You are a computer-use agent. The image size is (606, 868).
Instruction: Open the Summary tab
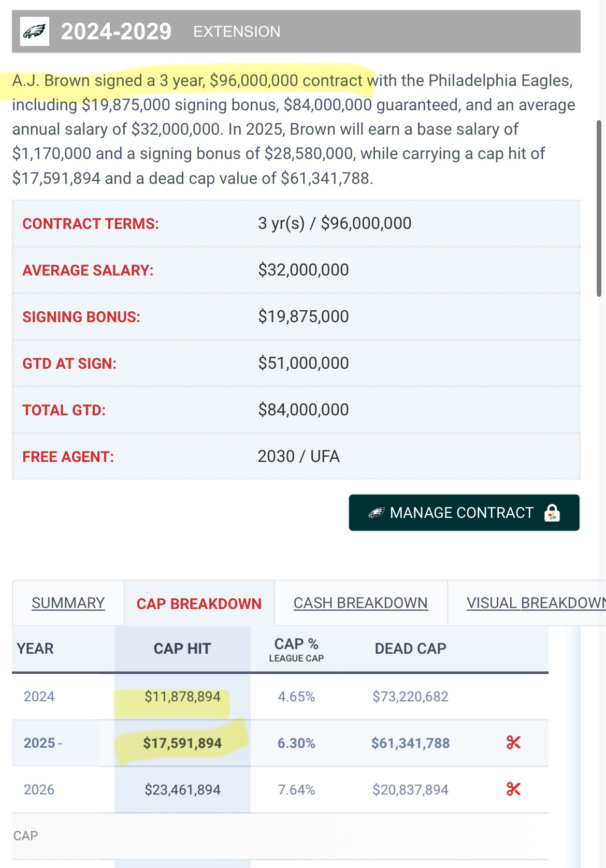point(68,603)
